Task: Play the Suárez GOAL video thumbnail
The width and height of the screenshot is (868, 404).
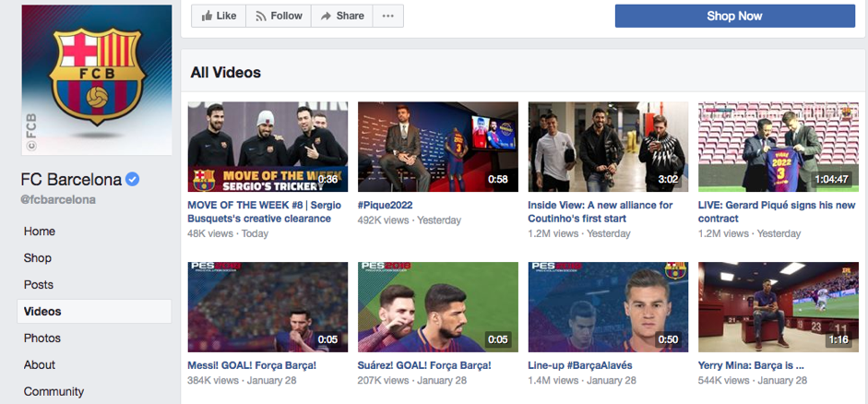Action: click(x=438, y=307)
